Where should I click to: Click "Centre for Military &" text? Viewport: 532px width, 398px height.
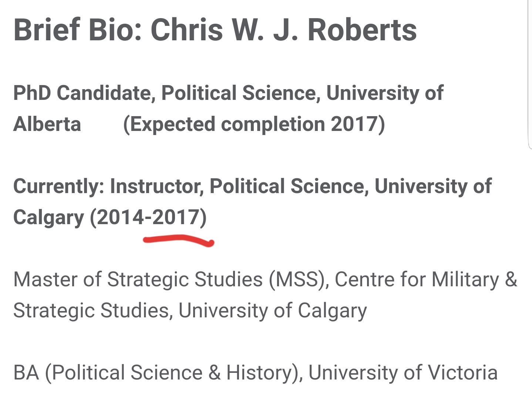point(426,280)
